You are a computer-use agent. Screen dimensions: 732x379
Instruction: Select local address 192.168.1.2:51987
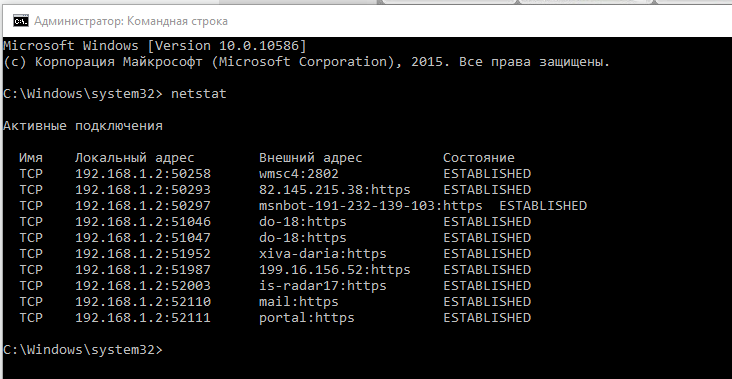coord(143,269)
